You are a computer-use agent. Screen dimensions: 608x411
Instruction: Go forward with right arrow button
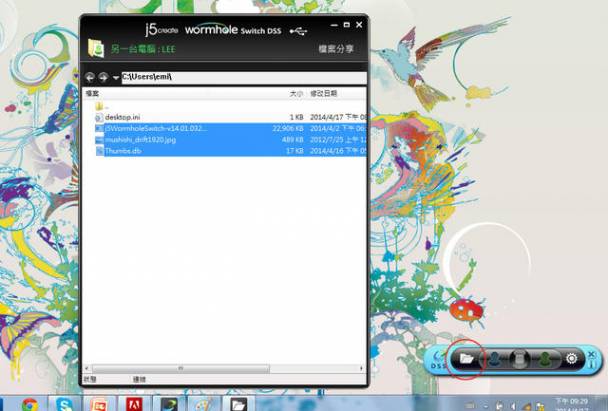pyautogui.click(x=103, y=78)
